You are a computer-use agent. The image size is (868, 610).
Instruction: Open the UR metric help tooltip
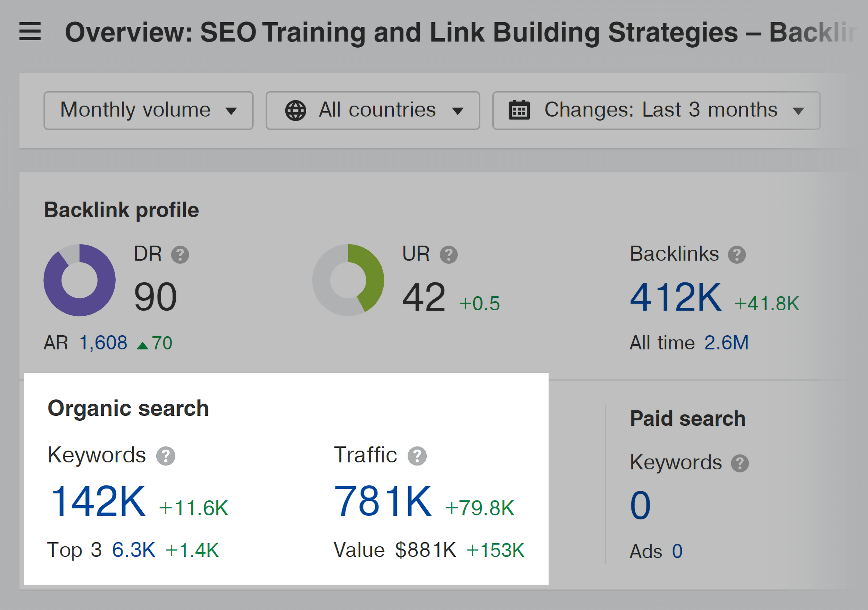point(450,255)
